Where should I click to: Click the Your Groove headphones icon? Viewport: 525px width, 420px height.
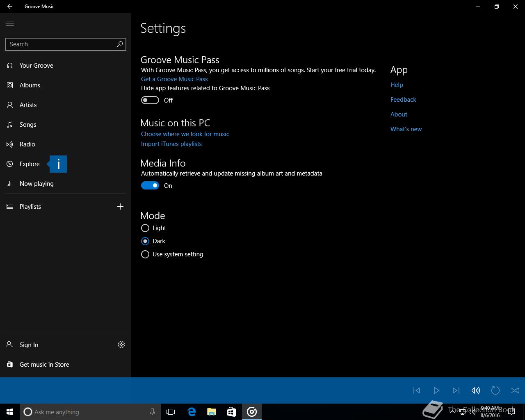pyautogui.click(x=10, y=66)
